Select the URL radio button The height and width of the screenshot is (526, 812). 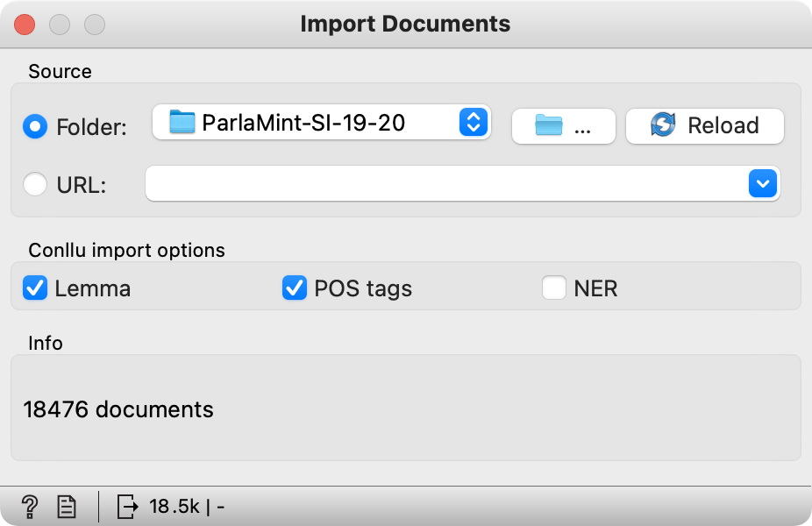[35, 184]
